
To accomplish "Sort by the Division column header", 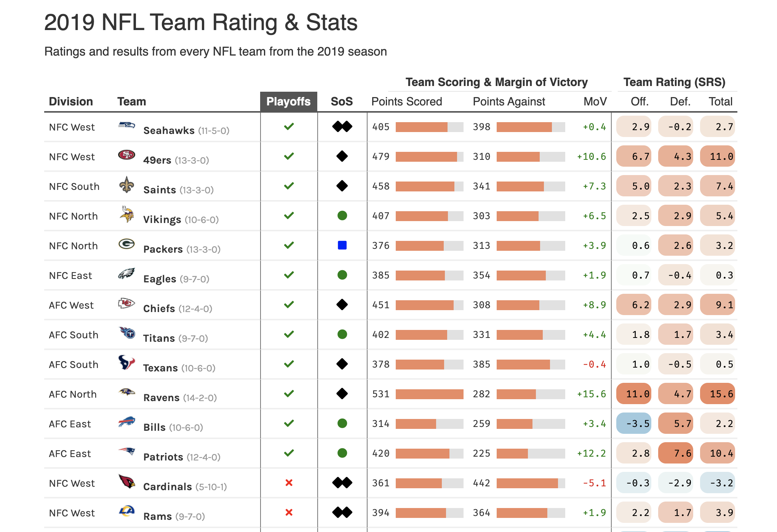I will tap(71, 102).
